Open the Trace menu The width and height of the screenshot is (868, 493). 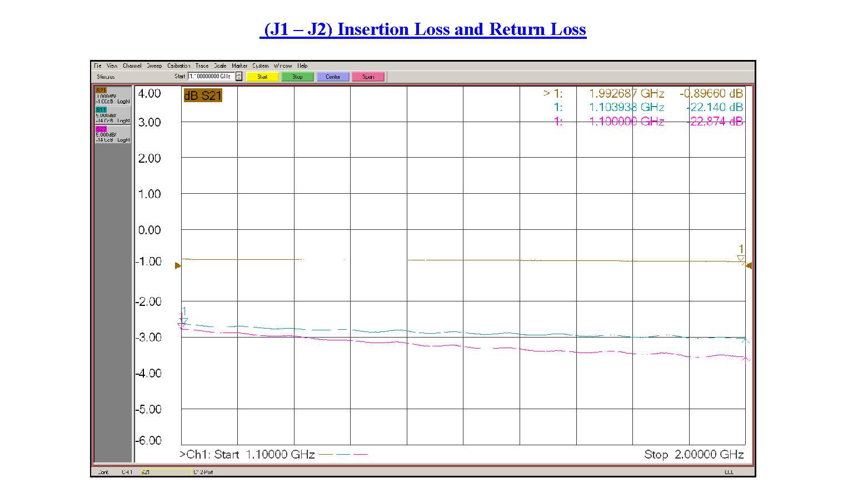click(x=202, y=66)
